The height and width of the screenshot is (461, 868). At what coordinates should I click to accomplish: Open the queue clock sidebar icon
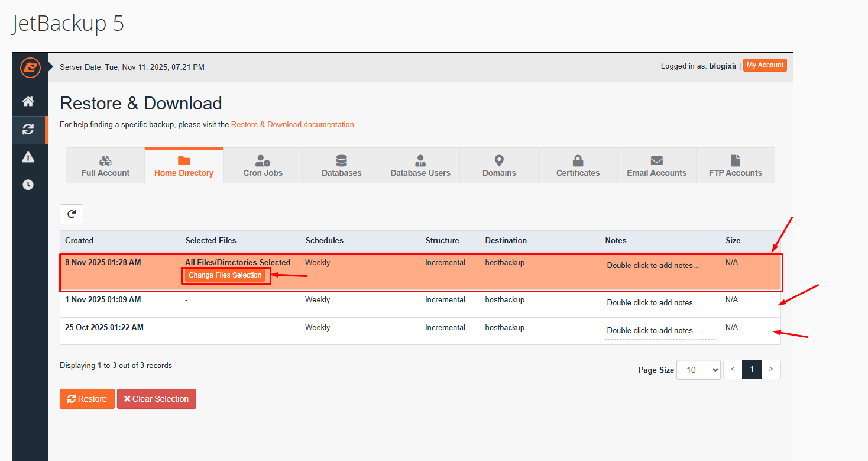[28, 185]
